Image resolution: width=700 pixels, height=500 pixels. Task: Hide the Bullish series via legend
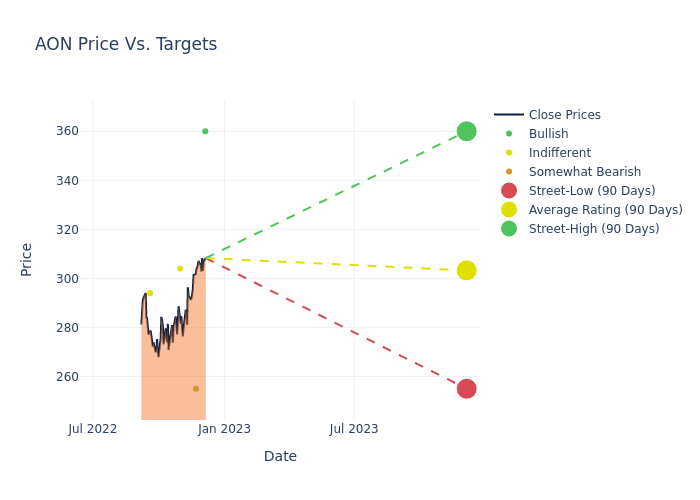pyautogui.click(x=548, y=134)
